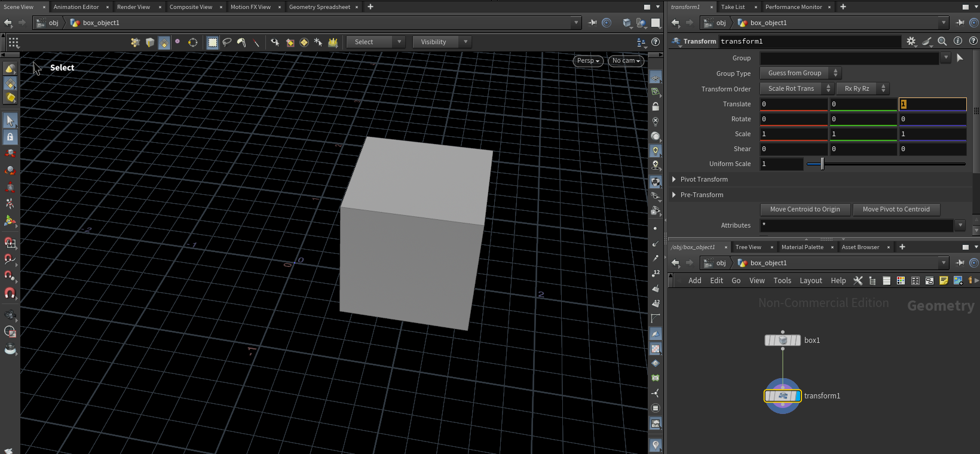Image resolution: width=980 pixels, height=454 pixels.
Task: Click the magnifier search icon in parameters
Action: [942, 41]
